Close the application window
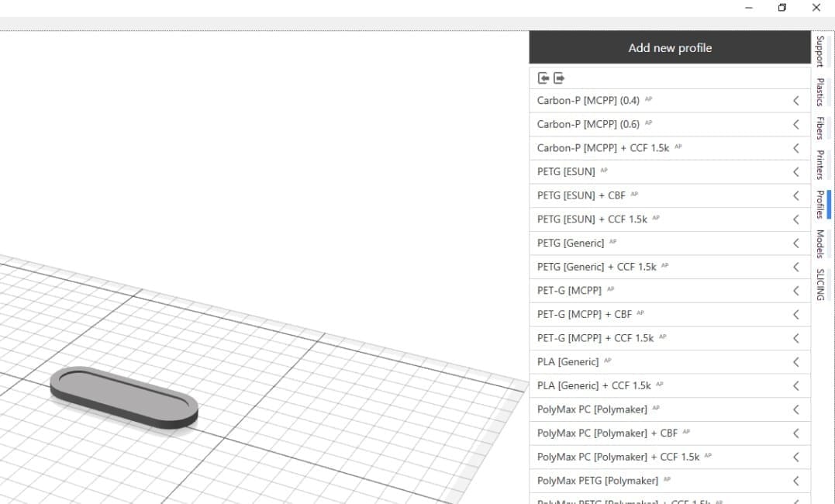Screen dimensions: 835x504 (x=816, y=8)
